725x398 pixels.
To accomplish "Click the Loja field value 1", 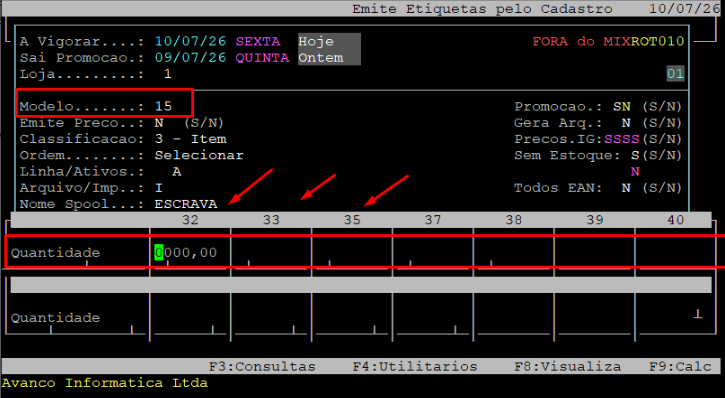I will tap(168, 74).
